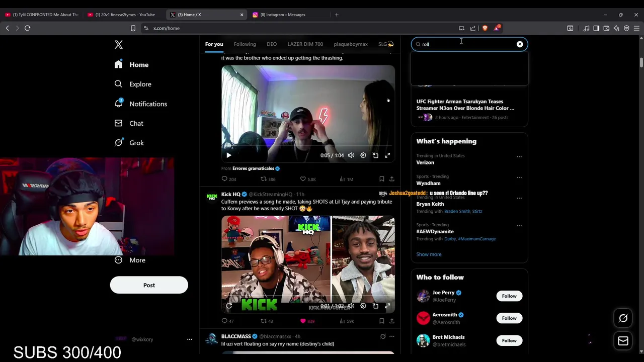Viewport: 644px width, 362px height.
Task: Go fullscreen on the Kick HQ video
Action: (387, 306)
